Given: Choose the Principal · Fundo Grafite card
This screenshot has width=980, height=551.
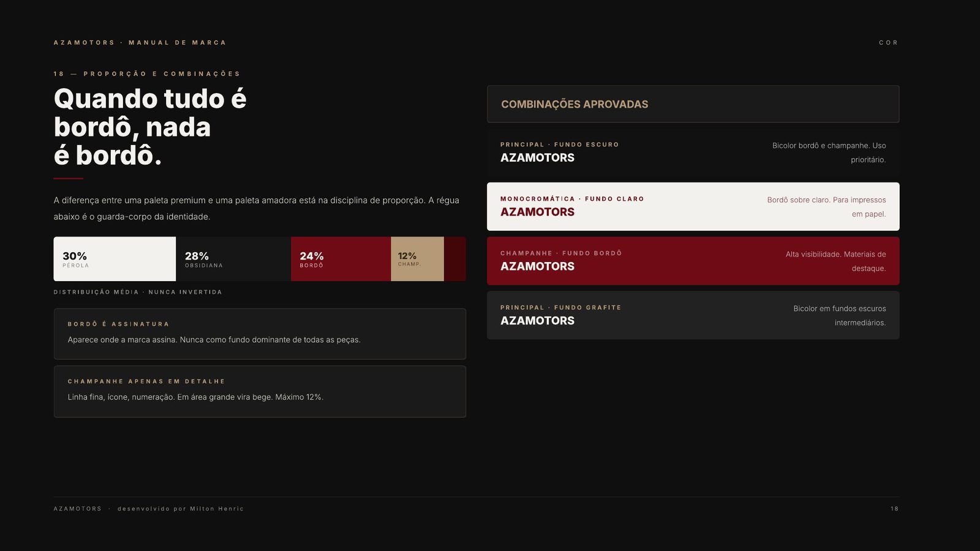Looking at the screenshot, I should point(693,315).
